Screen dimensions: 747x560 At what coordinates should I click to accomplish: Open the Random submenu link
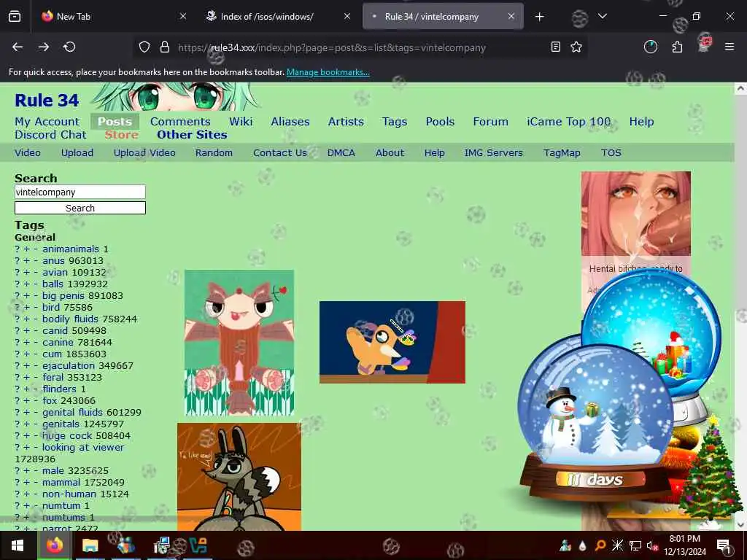(214, 153)
